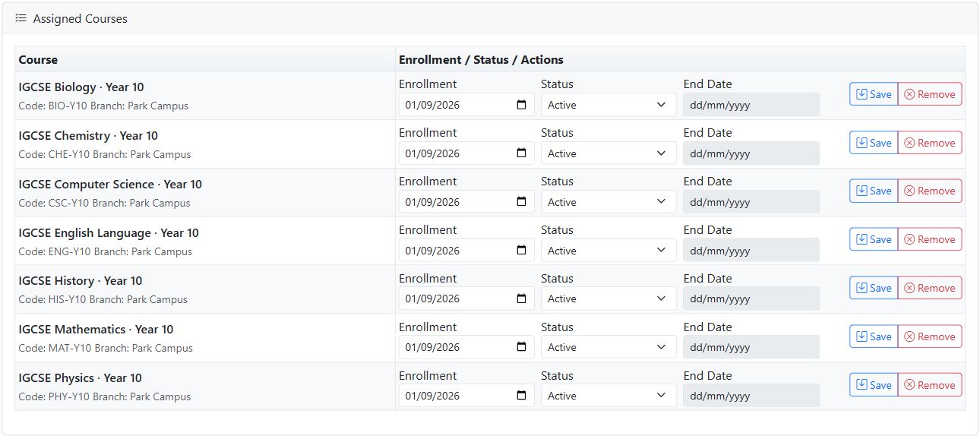
Task: Open Status dropdown for IGCSE History
Action: 609,298
